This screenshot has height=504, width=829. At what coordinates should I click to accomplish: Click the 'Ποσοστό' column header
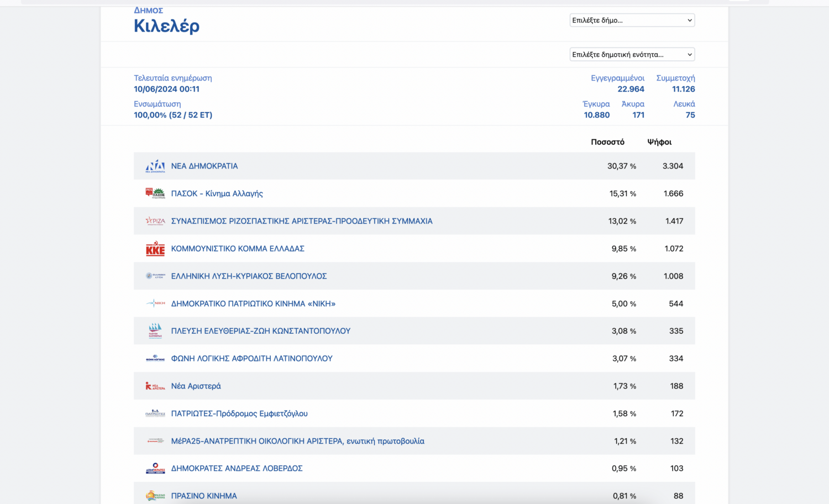tap(607, 142)
